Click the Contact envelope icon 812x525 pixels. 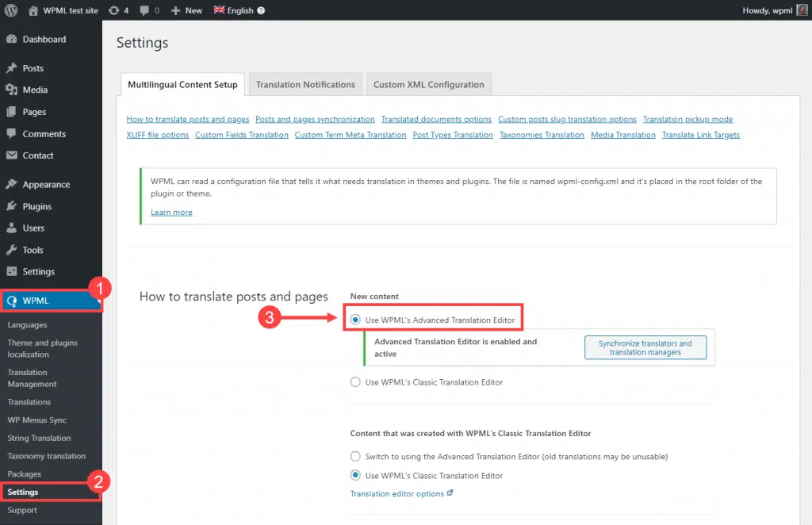11,155
